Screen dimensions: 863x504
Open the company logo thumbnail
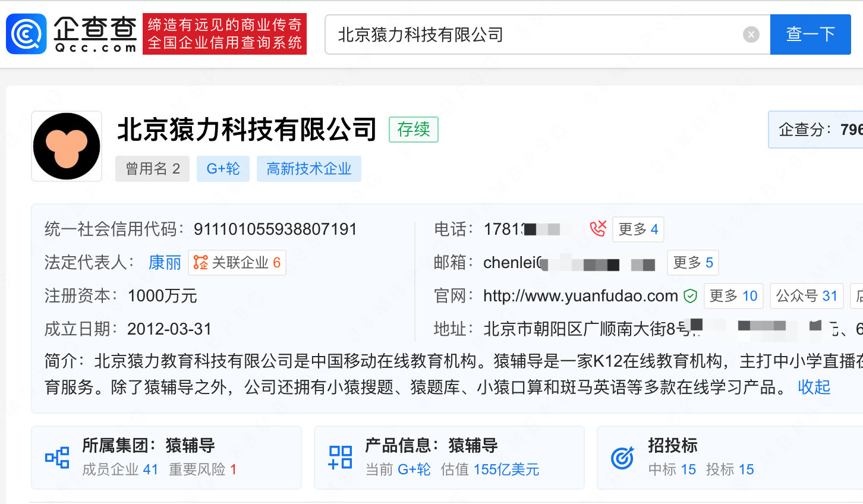point(67,146)
